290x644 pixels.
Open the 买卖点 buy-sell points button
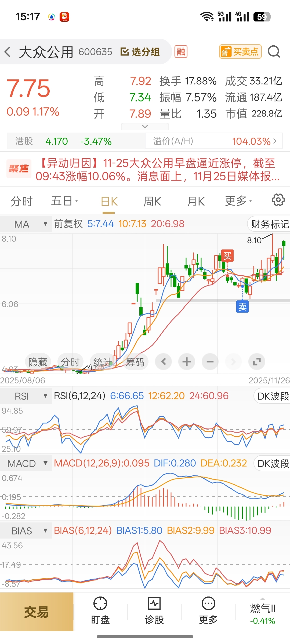240,52
